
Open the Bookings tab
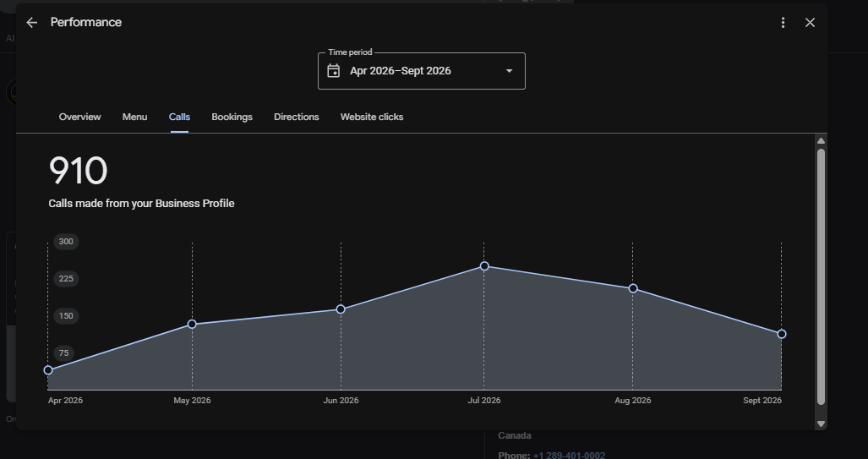tap(232, 117)
